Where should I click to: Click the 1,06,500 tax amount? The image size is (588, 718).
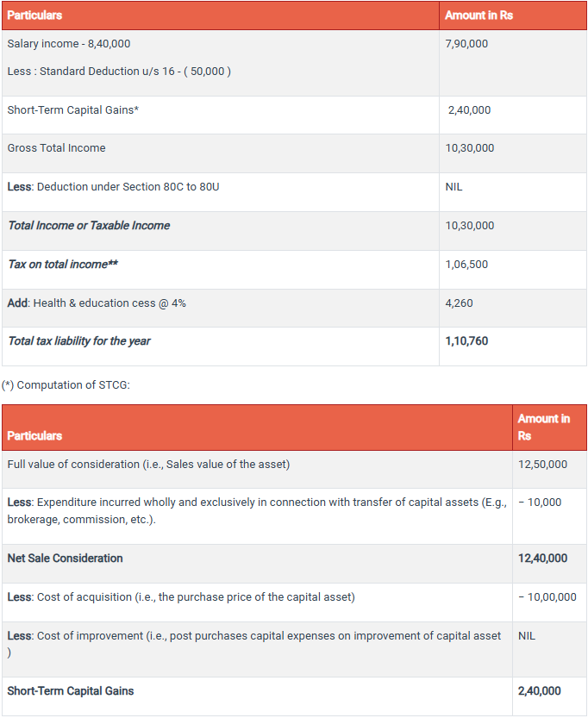pos(466,264)
